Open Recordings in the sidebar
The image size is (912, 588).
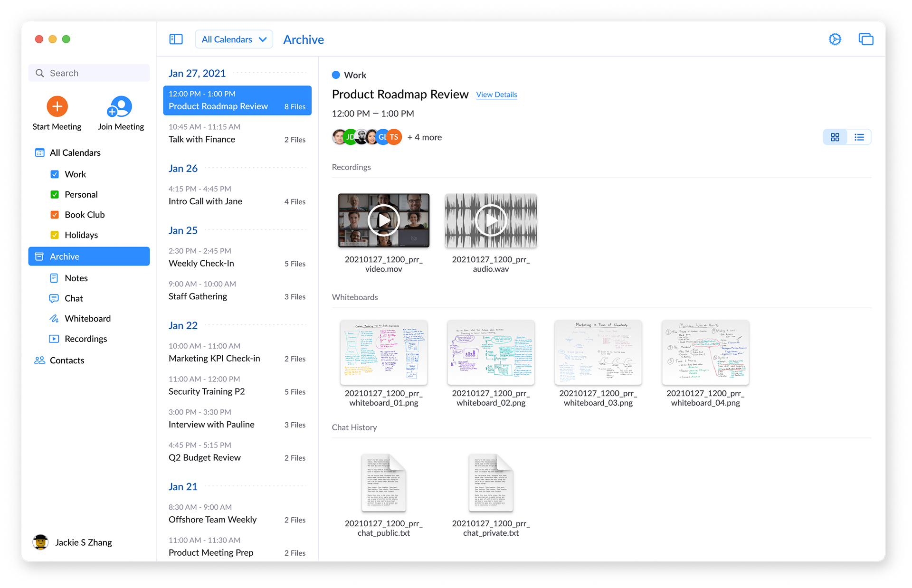click(85, 339)
